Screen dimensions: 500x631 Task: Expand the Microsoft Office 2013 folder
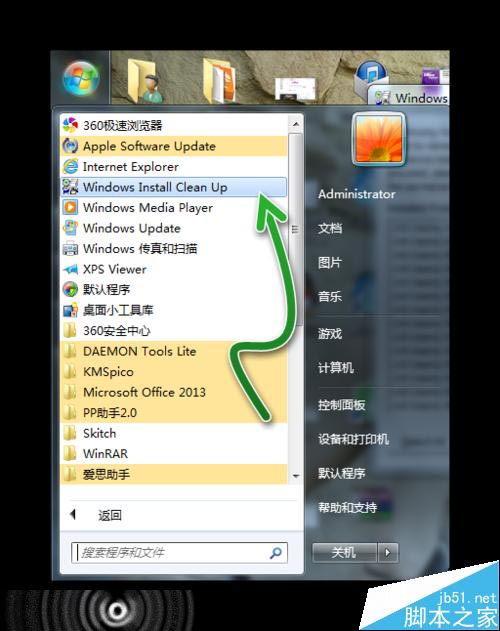173,392
